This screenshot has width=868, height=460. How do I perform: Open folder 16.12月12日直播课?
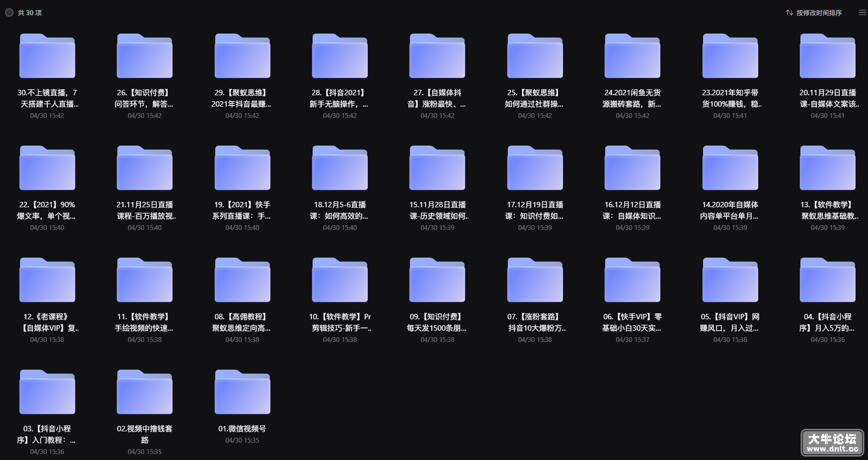coord(632,168)
